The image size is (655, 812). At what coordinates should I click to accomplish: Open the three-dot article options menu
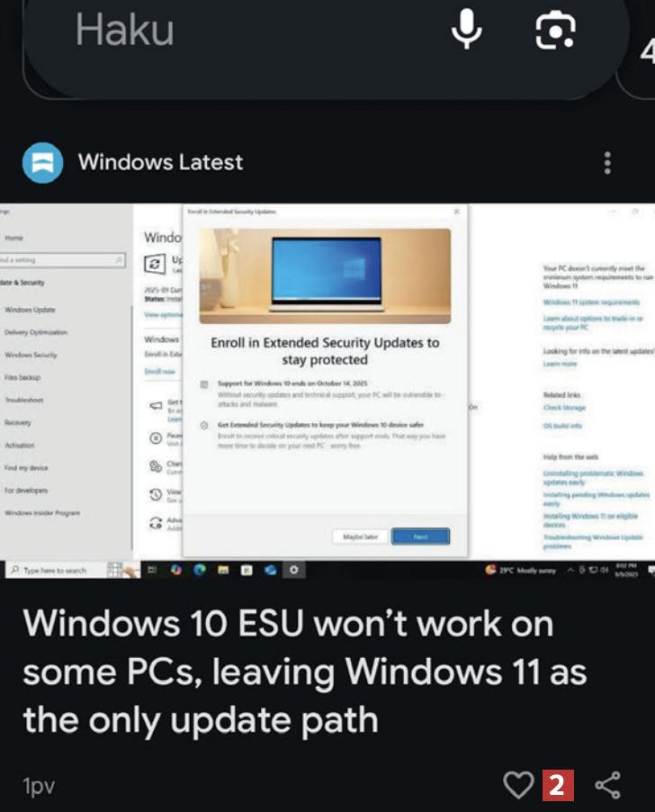tap(607, 163)
